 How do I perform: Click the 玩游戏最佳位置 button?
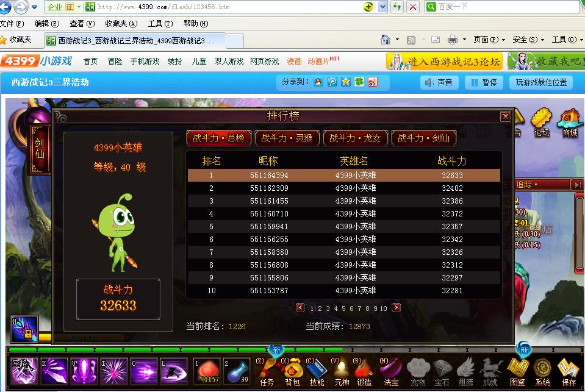tap(541, 82)
